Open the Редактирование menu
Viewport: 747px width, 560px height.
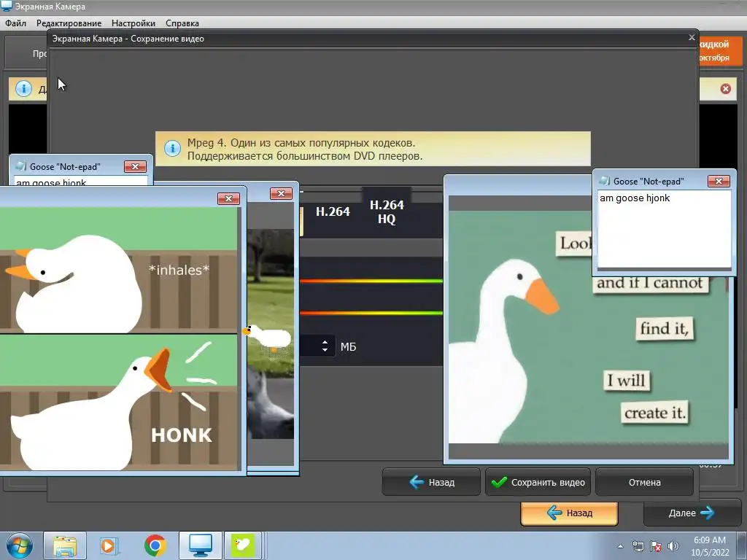point(69,23)
